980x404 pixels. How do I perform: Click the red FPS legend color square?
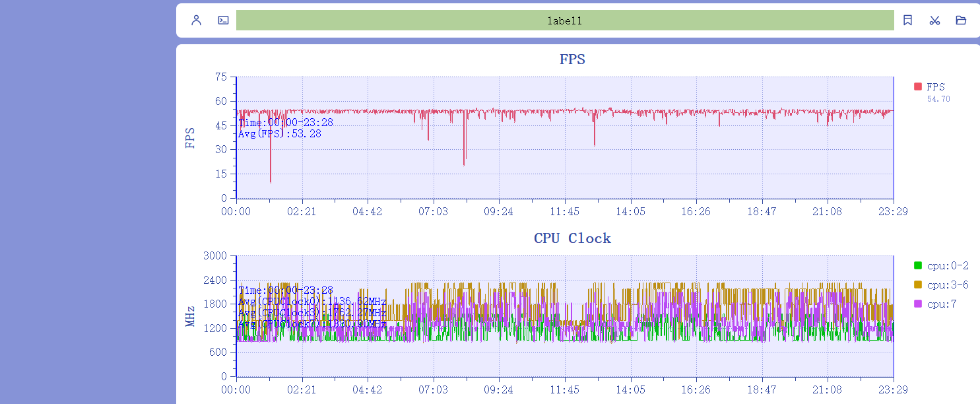[x=917, y=86]
